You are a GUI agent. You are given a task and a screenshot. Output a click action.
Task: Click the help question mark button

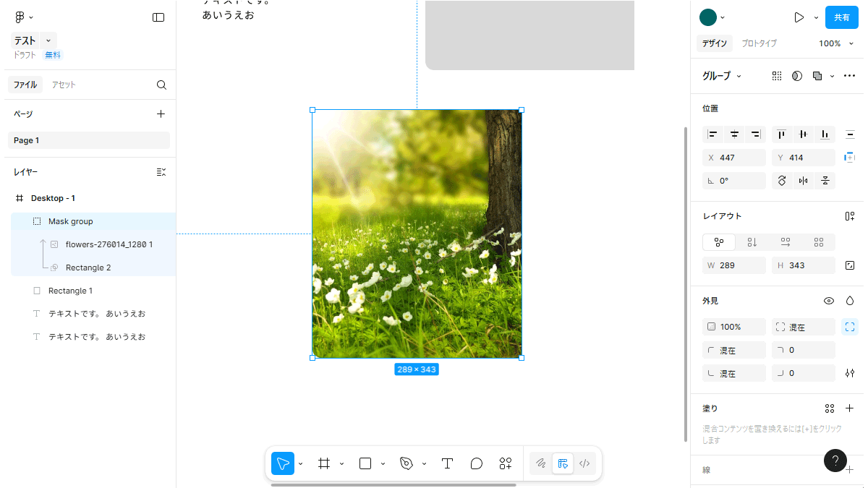(x=835, y=461)
